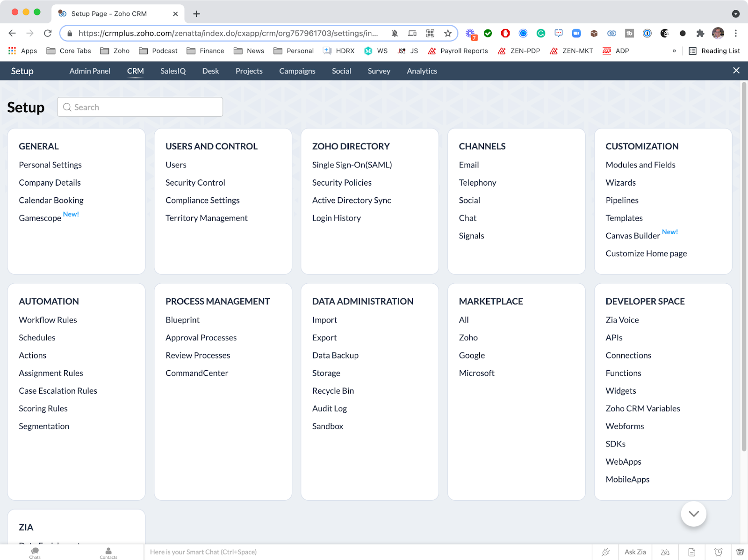The image size is (748, 560).
Task: Open Gamescope under General
Action: point(40,218)
